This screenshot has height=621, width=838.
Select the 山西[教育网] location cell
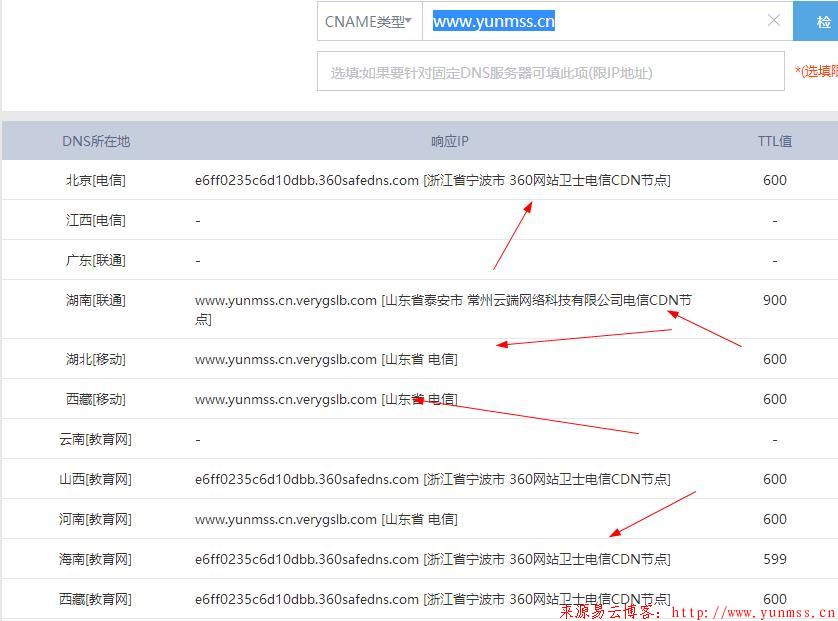point(96,479)
